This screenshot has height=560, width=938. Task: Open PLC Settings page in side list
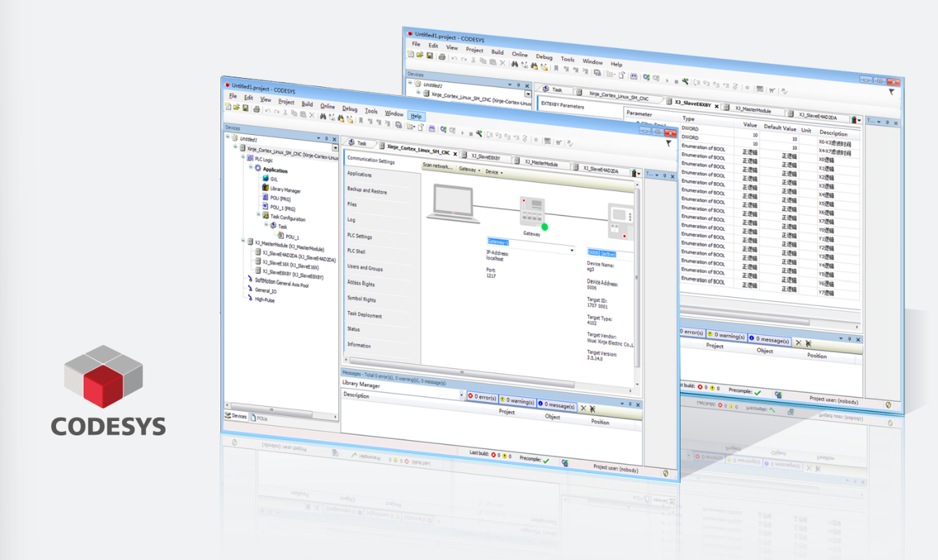[x=359, y=236]
